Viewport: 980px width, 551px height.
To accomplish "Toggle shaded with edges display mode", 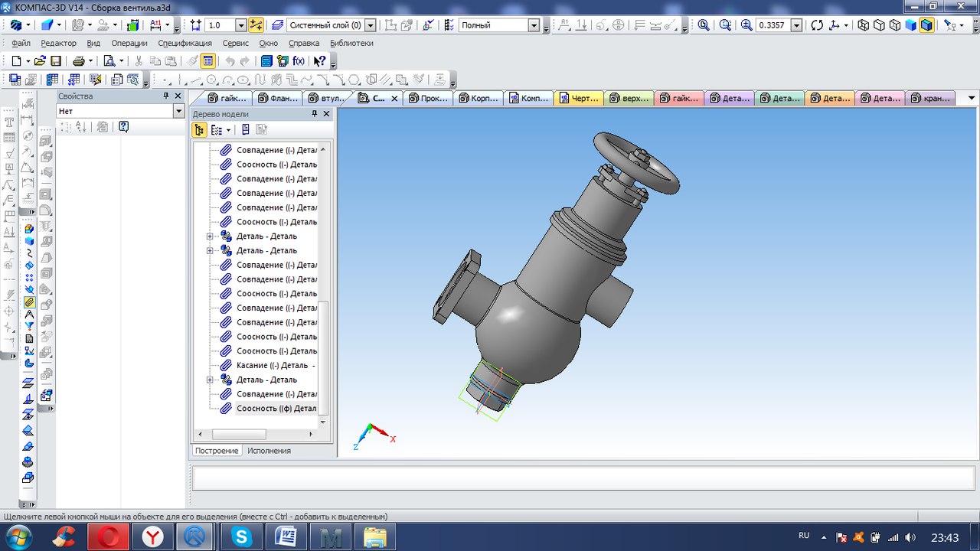I will [926, 25].
